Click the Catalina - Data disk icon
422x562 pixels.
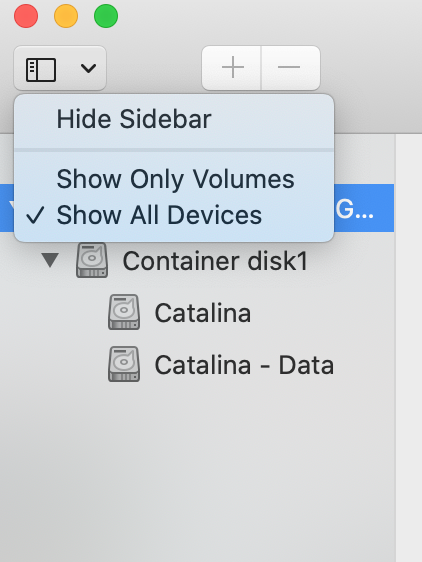[124, 364]
